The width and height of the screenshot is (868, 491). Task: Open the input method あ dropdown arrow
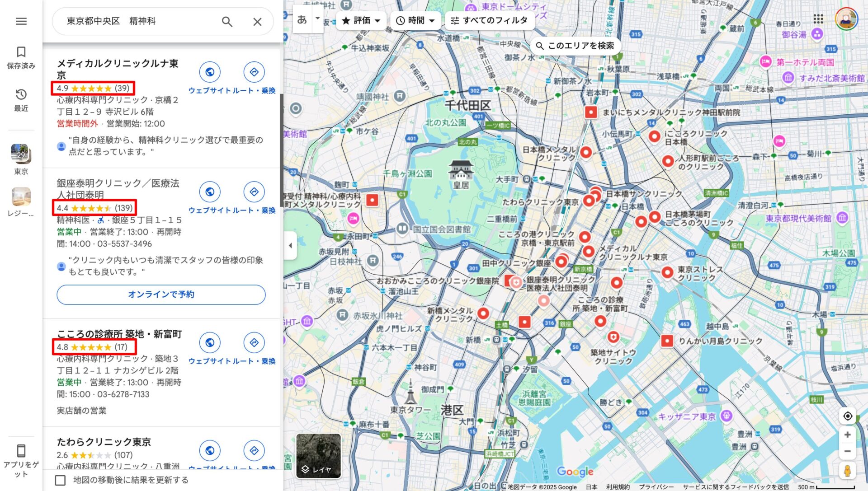[317, 19]
